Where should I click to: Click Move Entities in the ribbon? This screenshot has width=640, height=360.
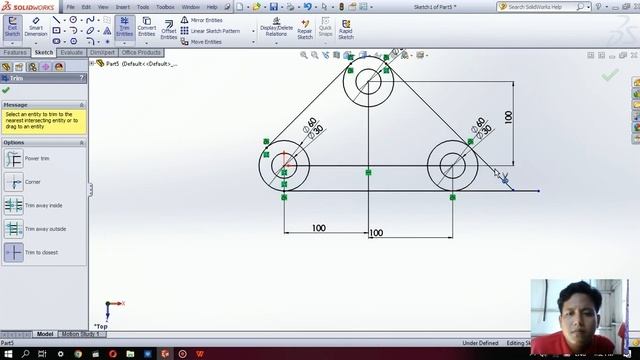click(202, 42)
